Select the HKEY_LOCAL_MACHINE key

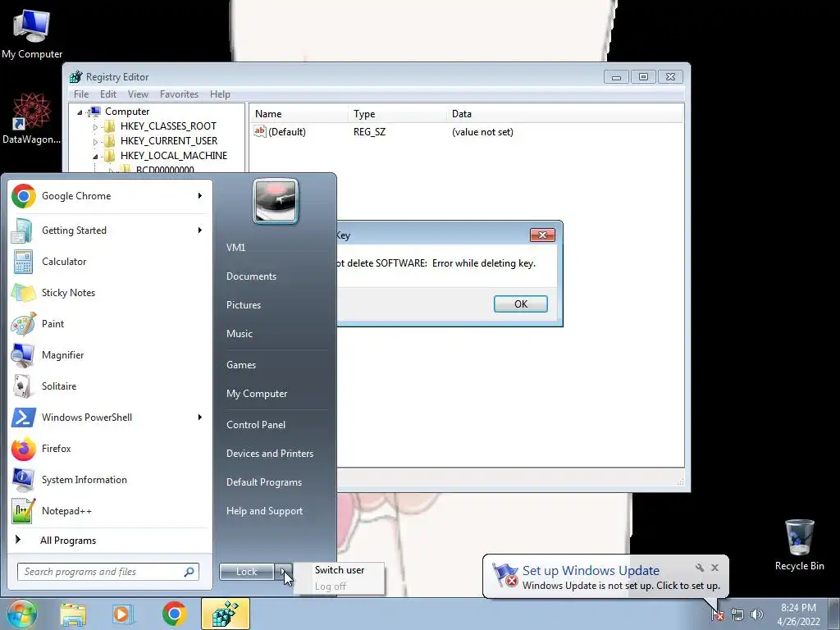tap(174, 156)
